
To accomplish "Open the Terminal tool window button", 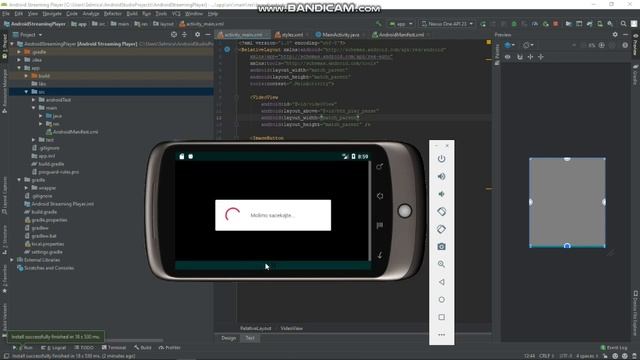I will [x=114, y=348].
